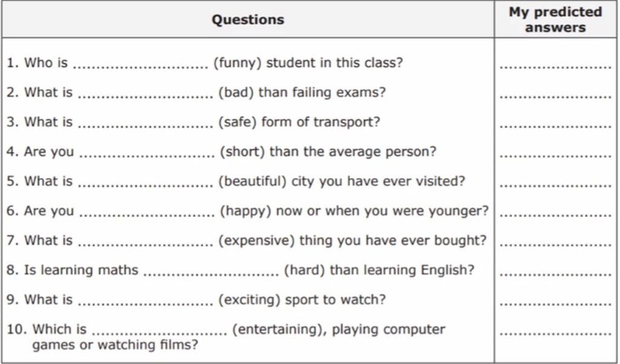The height and width of the screenshot is (364, 620).
Task: Click the predicted answer line for question 3
Action: point(555,125)
